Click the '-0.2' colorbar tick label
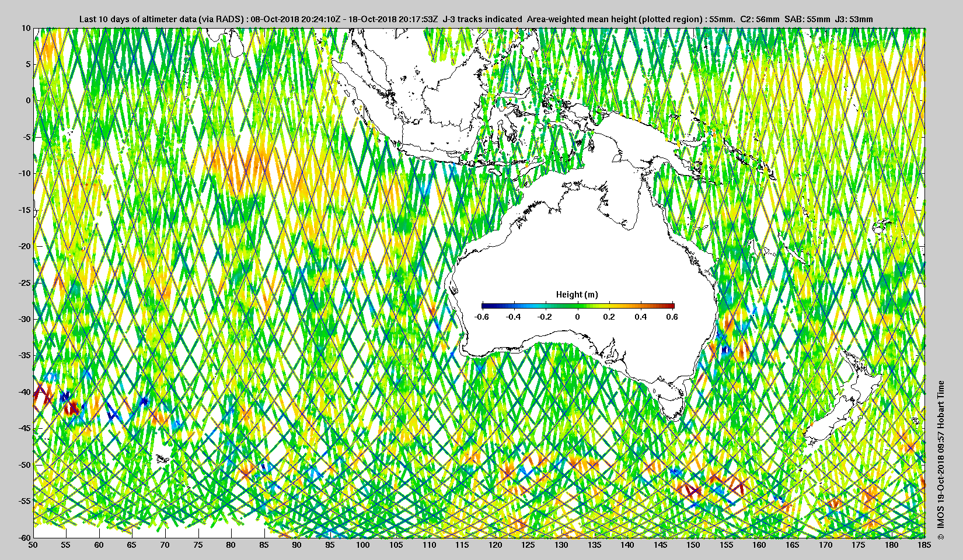Screen dimensions: 963x560 pos(545,317)
